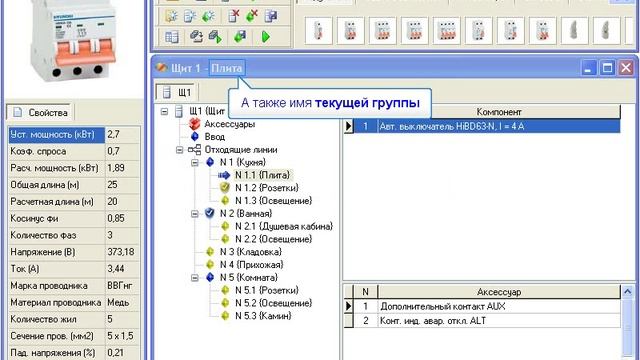The width and height of the screenshot is (640, 360).
Task: Click the blue save-panel toolbar icon
Action: coord(271,16)
